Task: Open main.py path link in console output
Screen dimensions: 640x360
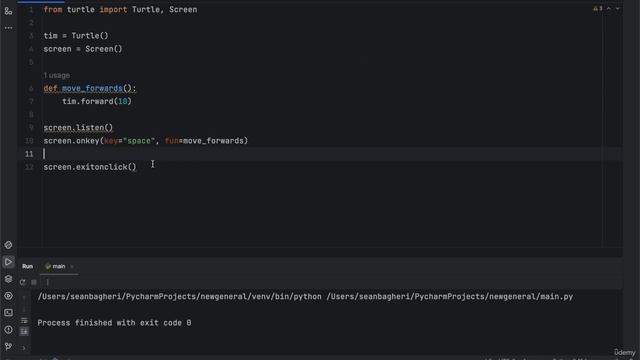Action: pos(449,297)
